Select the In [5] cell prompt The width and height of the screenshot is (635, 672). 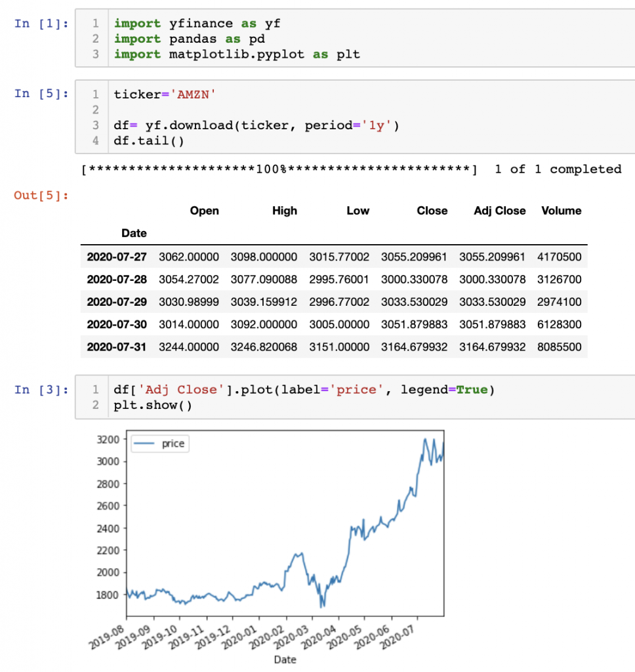pyautogui.click(x=41, y=93)
